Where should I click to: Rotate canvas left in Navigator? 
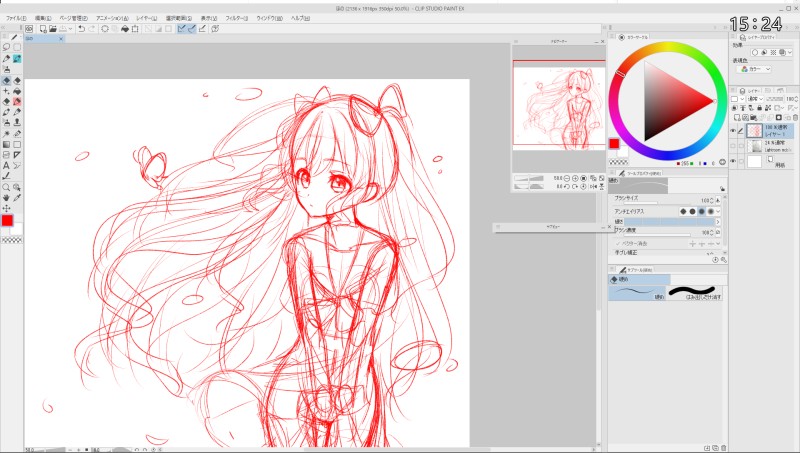tap(567, 187)
